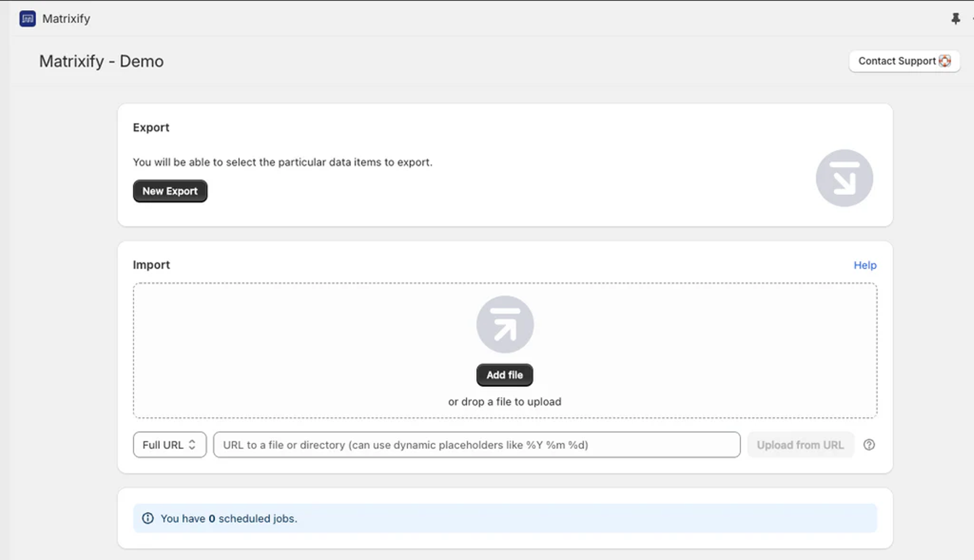Click the question mark help icon
The width and height of the screenshot is (974, 560).
click(869, 445)
